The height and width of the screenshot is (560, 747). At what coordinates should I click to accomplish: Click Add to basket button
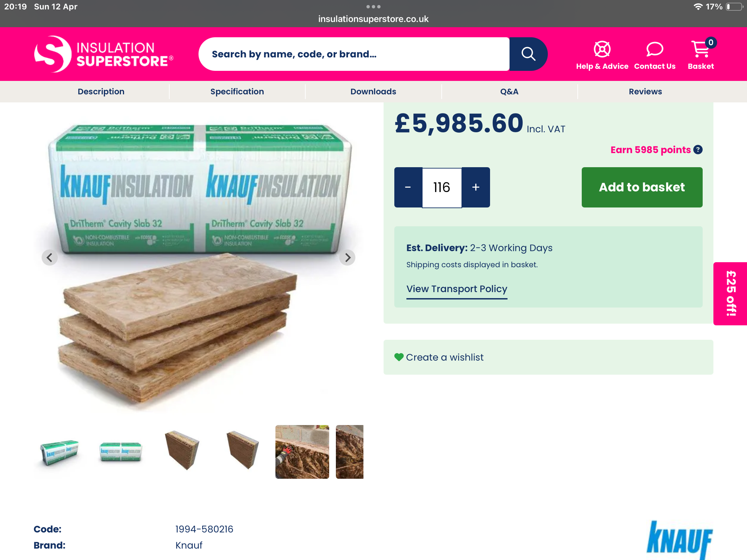pyautogui.click(x=642, y=187)
